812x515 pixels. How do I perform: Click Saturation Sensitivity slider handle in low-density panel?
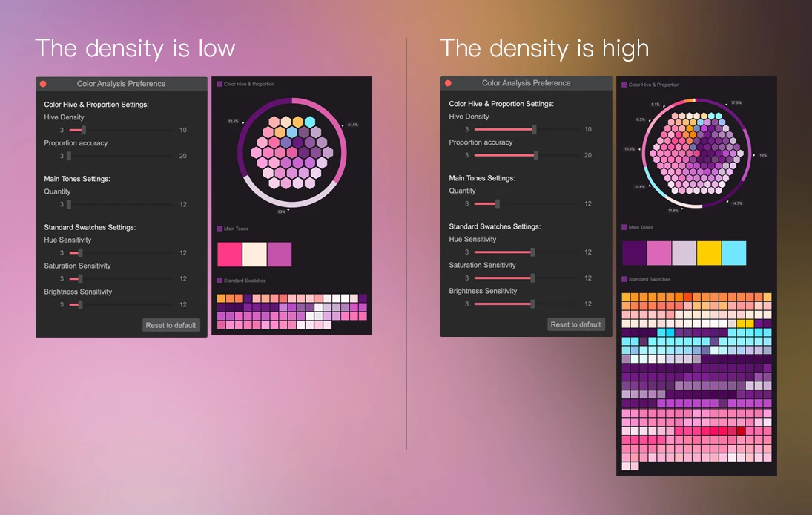click(x=80, y=279)
